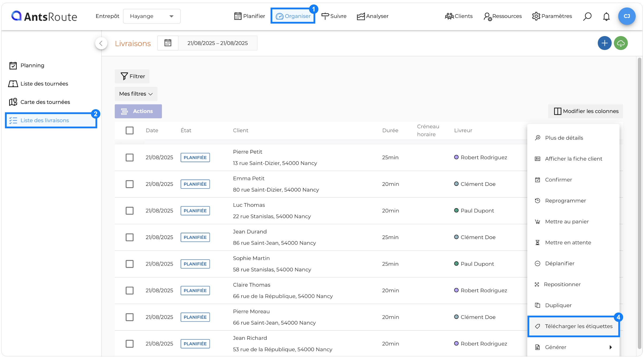
Task: Click PLANIFIÉE badge for Jean Richard
Action: tap(195, 344)
